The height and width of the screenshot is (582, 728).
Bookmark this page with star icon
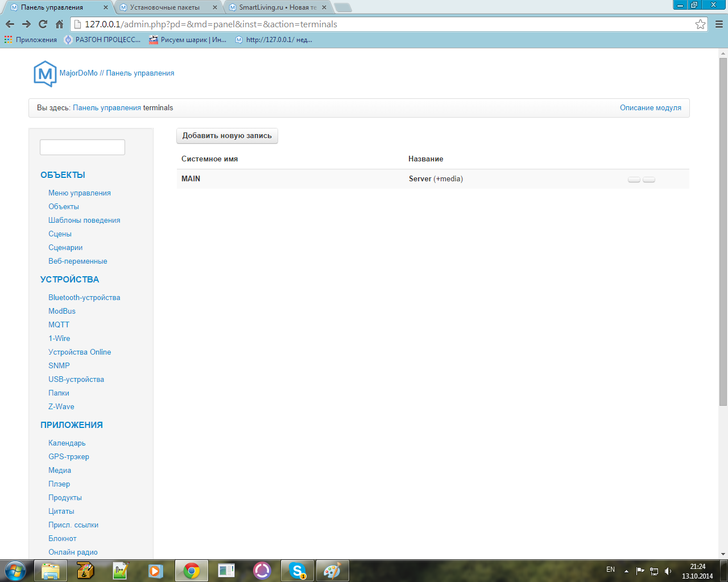(x=700, y=24)
